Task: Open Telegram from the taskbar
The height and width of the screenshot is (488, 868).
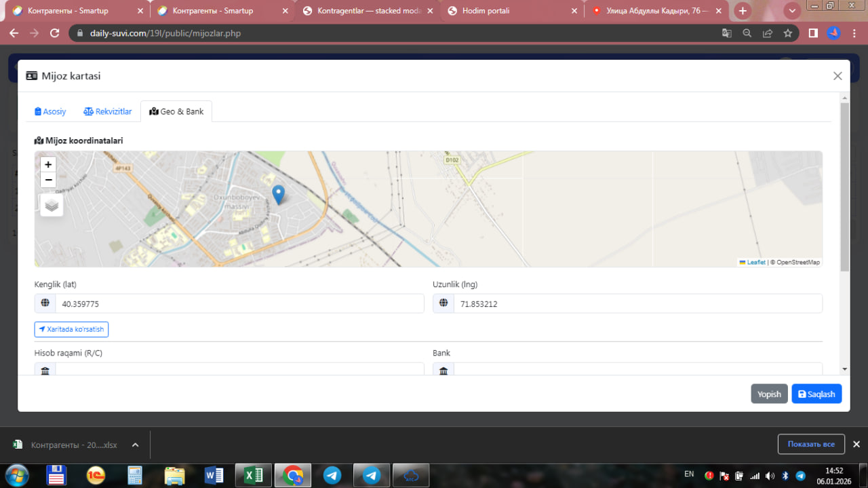Action: click(332, 475)
